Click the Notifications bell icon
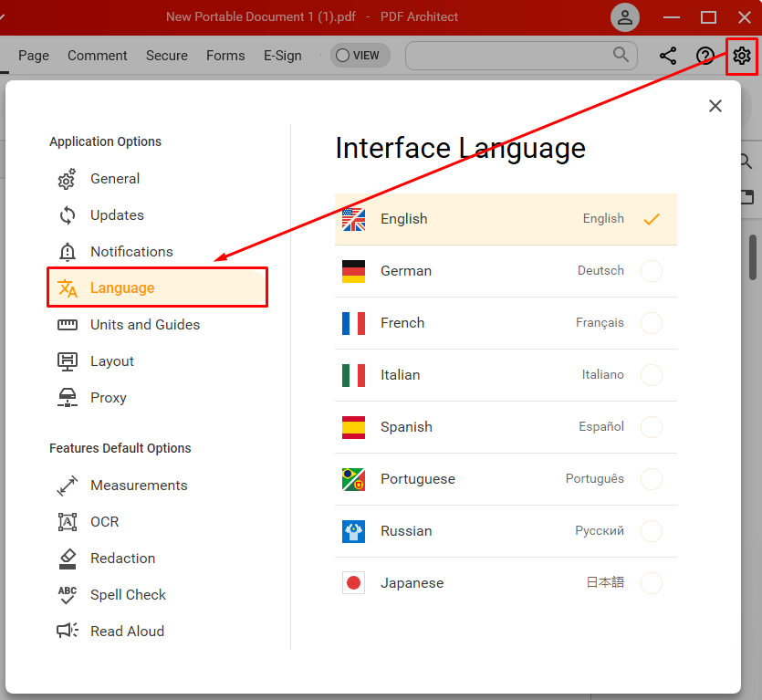Screen dimensions: 762x700 (67, 252)
